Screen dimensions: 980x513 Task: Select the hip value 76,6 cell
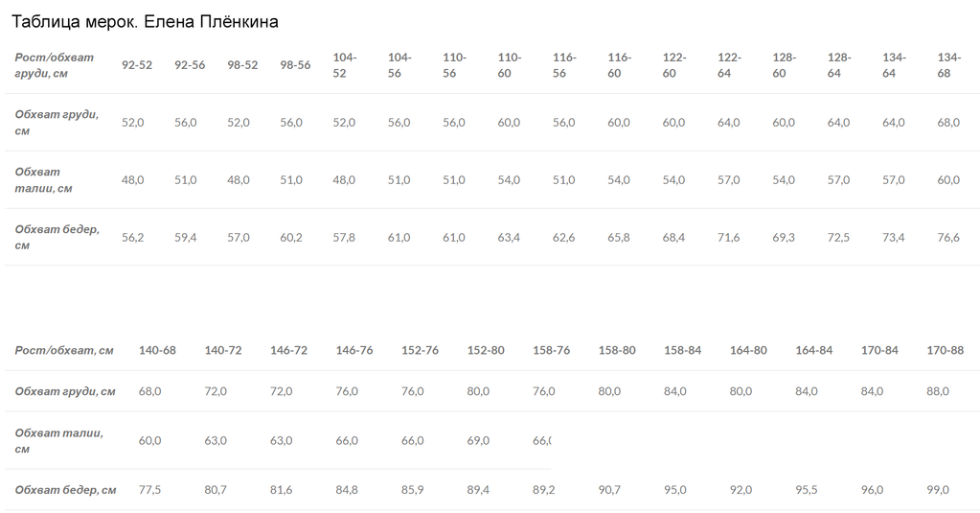[x=948, y=238]
